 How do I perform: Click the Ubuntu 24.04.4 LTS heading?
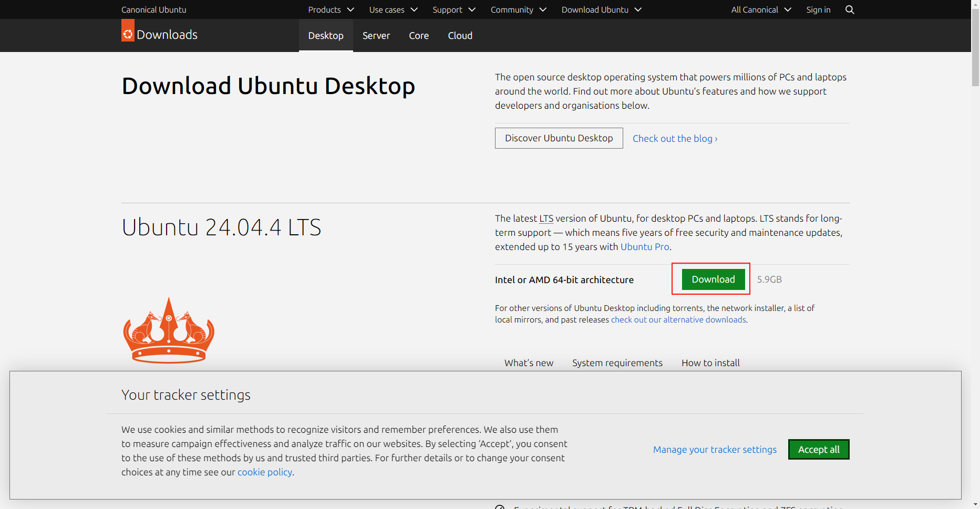pyautogui.click(x=221, y=227)
